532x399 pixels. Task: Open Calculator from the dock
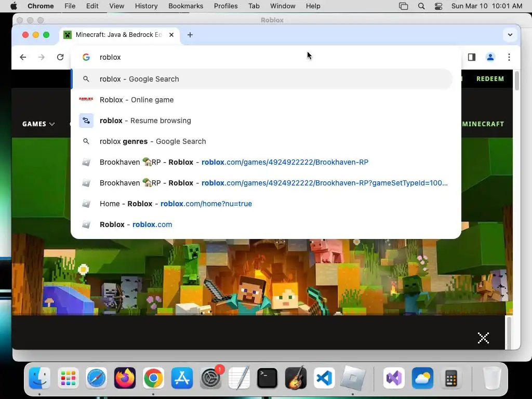pyautogui.click(x=451, y=378)
